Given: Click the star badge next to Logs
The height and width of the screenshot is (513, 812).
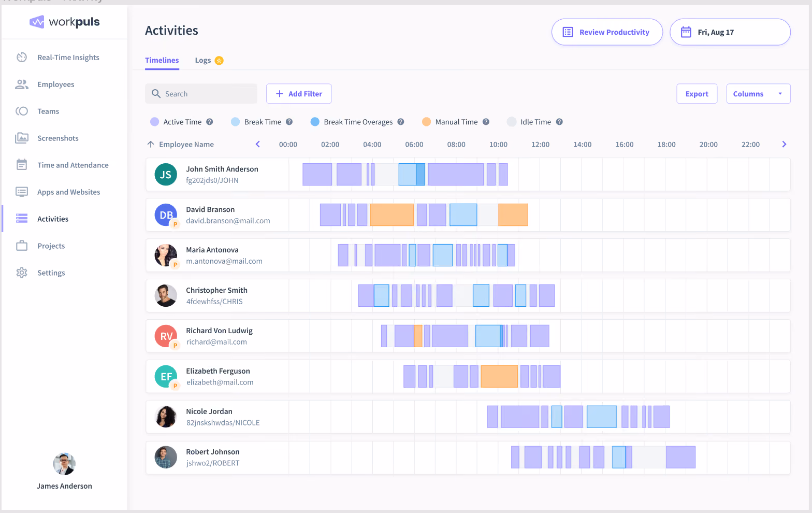Looking at the screenshot, I should (219, 61).
